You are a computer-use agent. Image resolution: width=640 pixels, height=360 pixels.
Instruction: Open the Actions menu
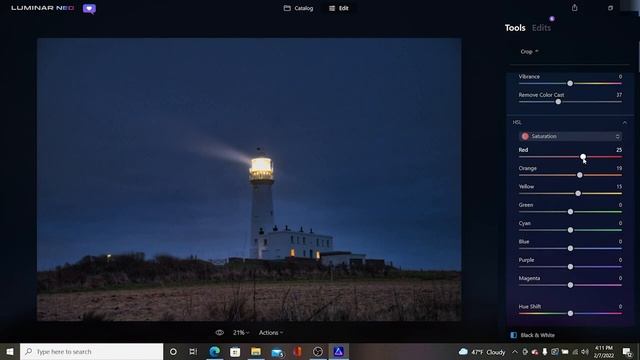[x=271, y=333]
